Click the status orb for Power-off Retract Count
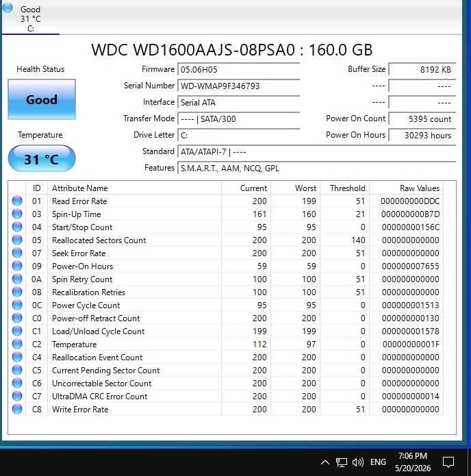471x476 pixels. tap(17, 318)
